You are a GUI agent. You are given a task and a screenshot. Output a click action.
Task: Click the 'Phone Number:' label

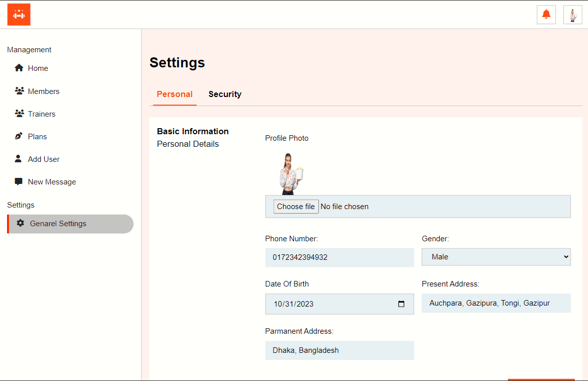click(x=291, y=239)
